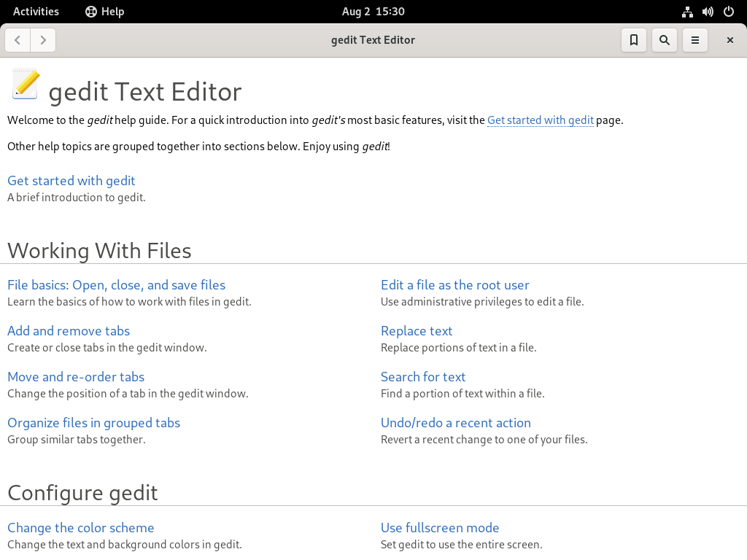
Task: Open the Activities overview
Action: pos(36,12)
